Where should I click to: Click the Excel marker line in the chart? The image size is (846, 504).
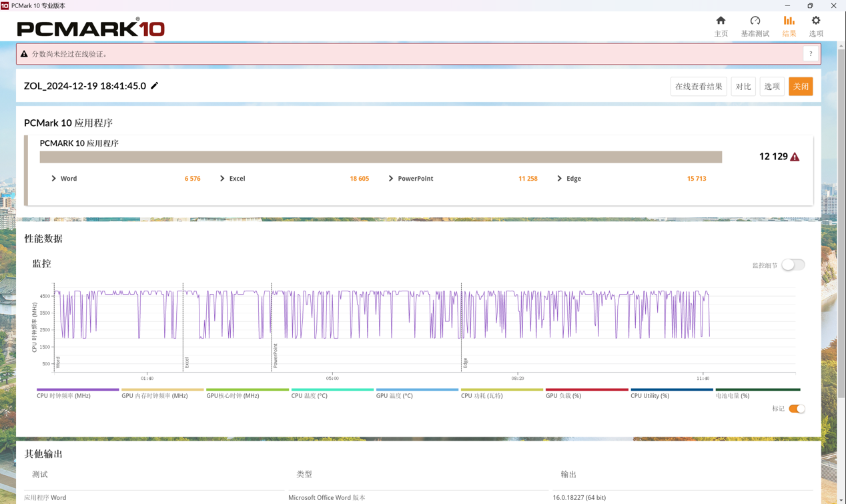[183, 327]
